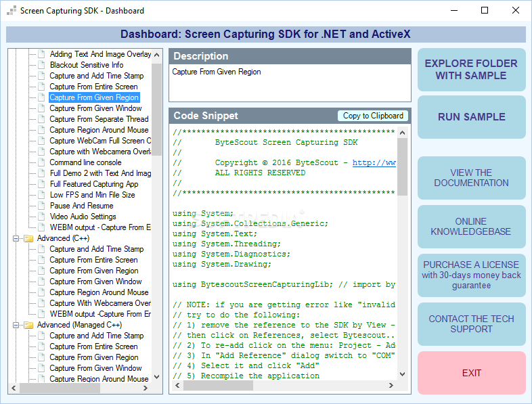Click the Advanced (Managed C++) folder icon

coord(28,325)
